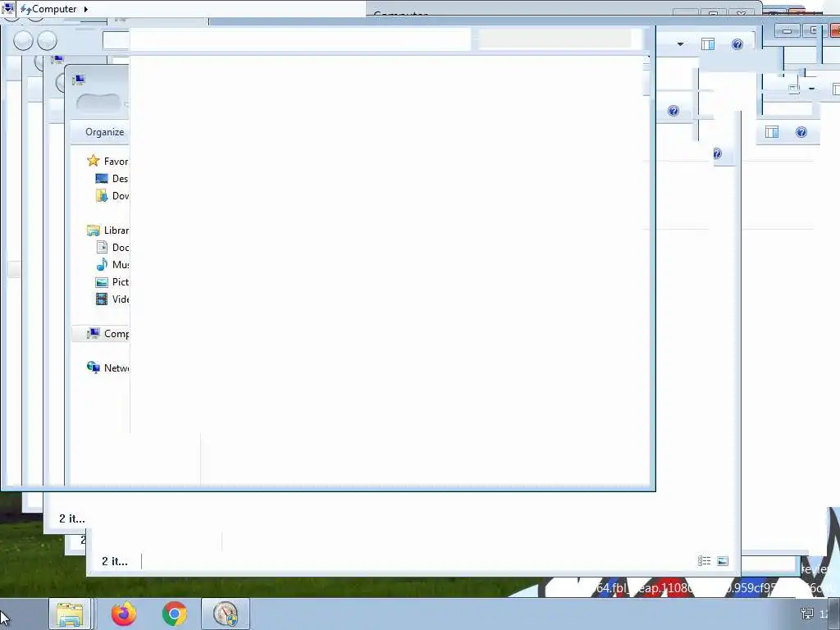This screenshot has height=630, width=840.
Task: Launch Firefox from the taskbar
Action: (124, 614)
